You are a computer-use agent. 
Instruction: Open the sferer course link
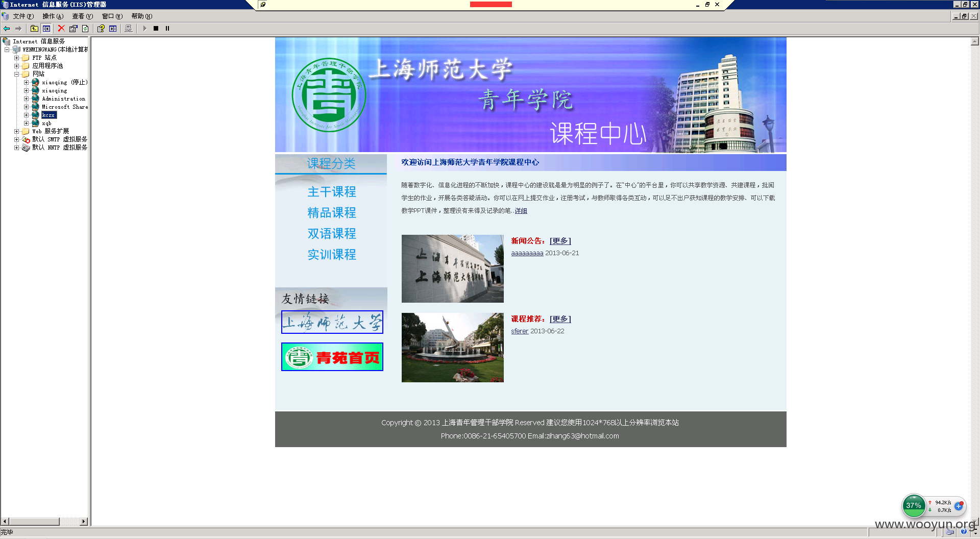[x=520, y=331]
